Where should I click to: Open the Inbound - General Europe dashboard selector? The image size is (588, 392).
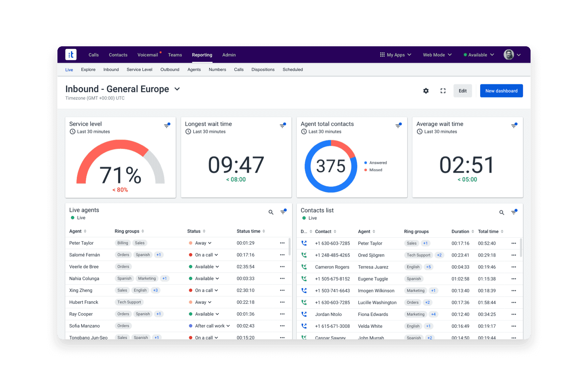coord(177,89)
